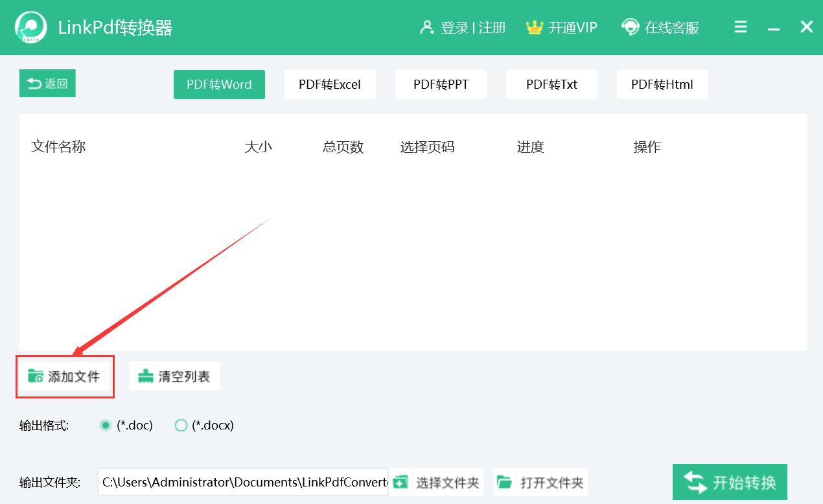Go back with the 返回 button
This screenshot has width=823, height=504.
[47, 84]
